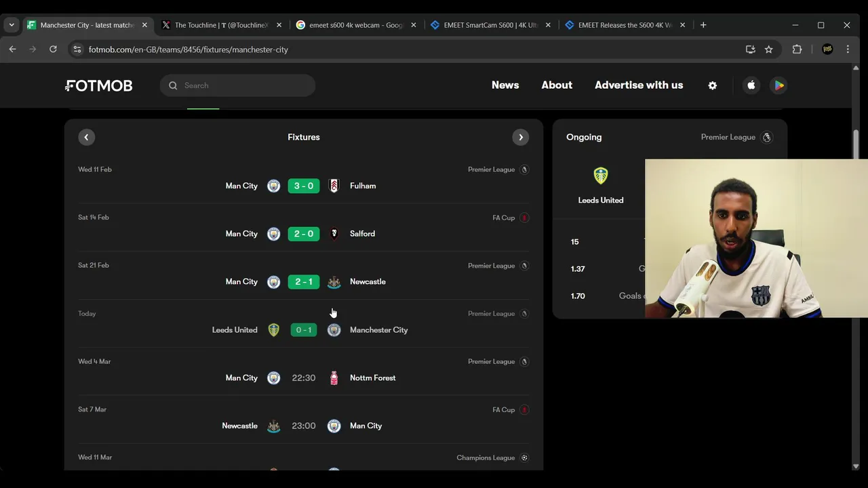The image size is (868, 488).
Task: Close The Touchline tab
Action: (x=279, y=25)
